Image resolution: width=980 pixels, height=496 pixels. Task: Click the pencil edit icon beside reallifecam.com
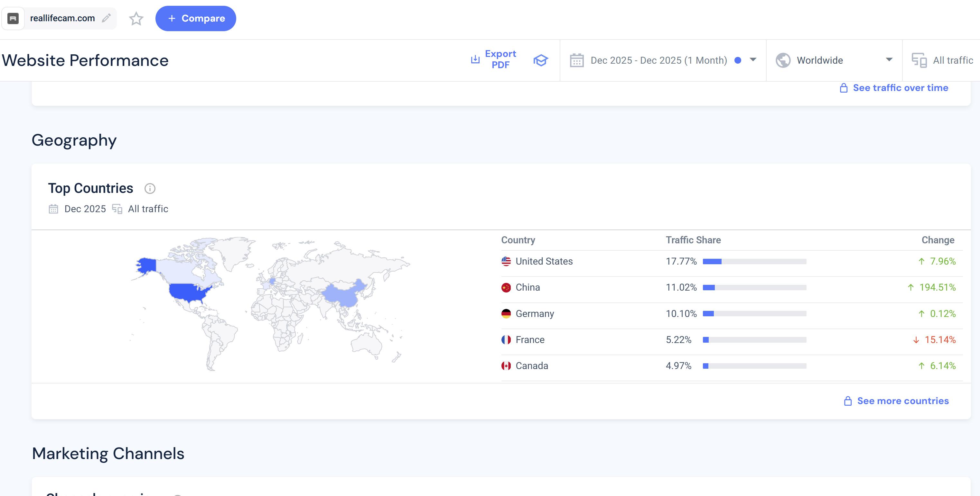[106, 18]
